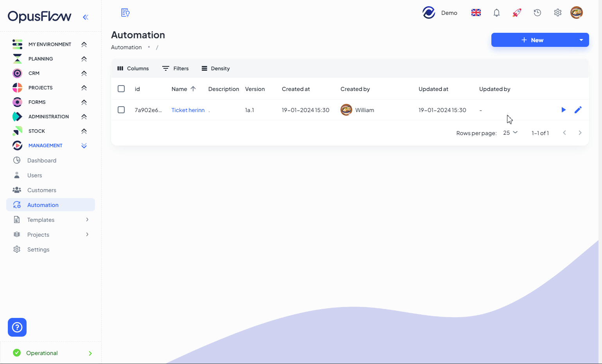Click the rocket icon in top bar
Image resolution: width=602 pixels, height=364 pixels.
pos(517,13)
